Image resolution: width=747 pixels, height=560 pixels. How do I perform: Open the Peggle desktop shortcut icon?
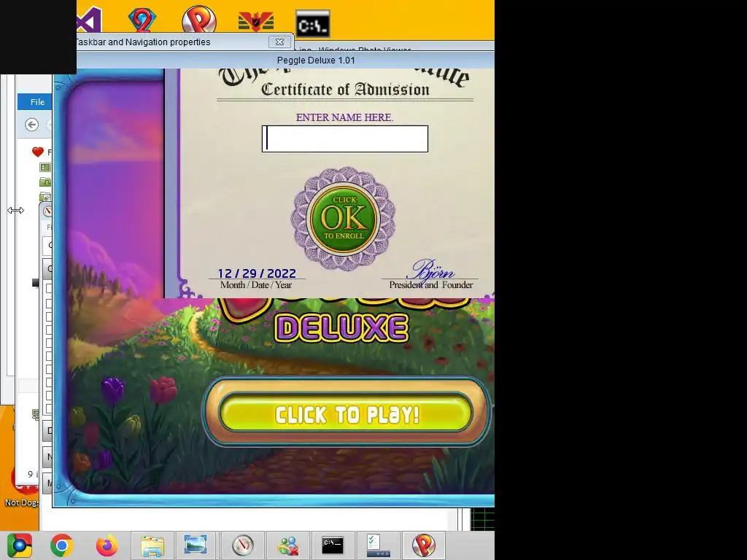click(199, 20)
